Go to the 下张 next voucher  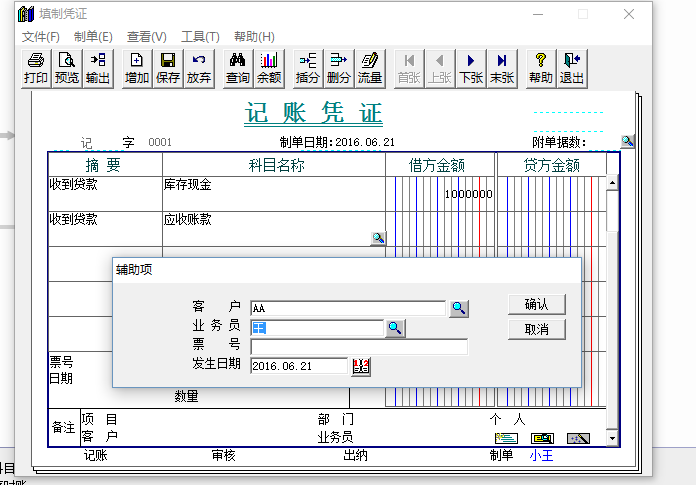pos(471,68)
